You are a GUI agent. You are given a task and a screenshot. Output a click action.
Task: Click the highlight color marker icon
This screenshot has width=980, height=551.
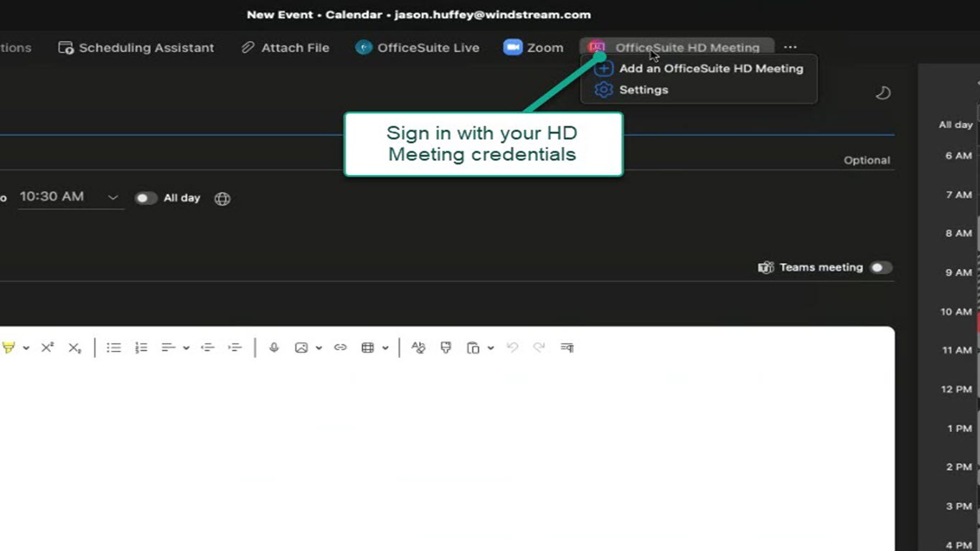click(x=9, y=348)
